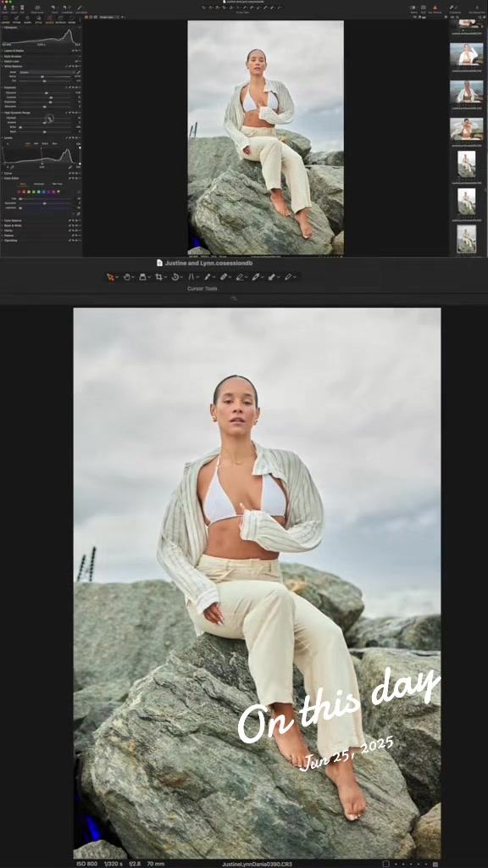Select the Keystone tool in enlarged Cursor Tools
This screenshot has width=488, height=868.
coord(191,277)
